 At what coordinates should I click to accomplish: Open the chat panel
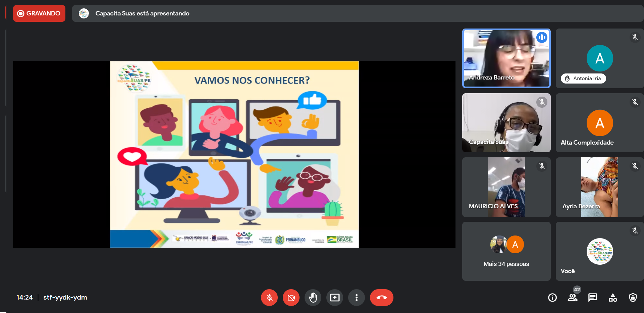[x=592, y=298]
